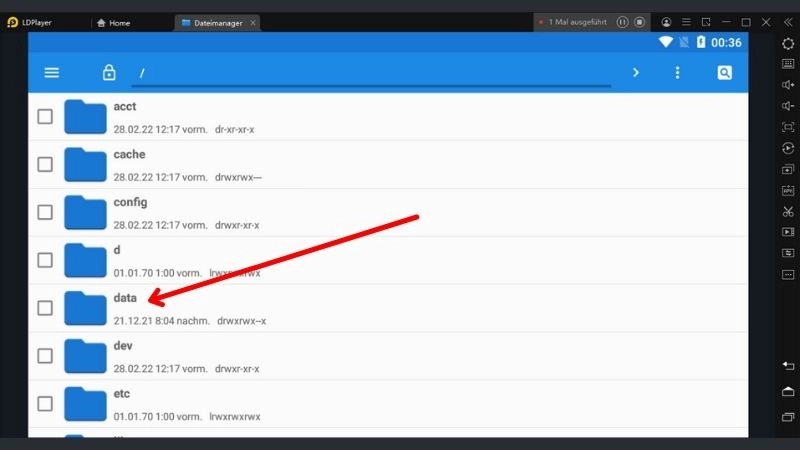The image size is (800, 450).
Task: Click the window resize icon in title bar
Action: pos(706,22)
